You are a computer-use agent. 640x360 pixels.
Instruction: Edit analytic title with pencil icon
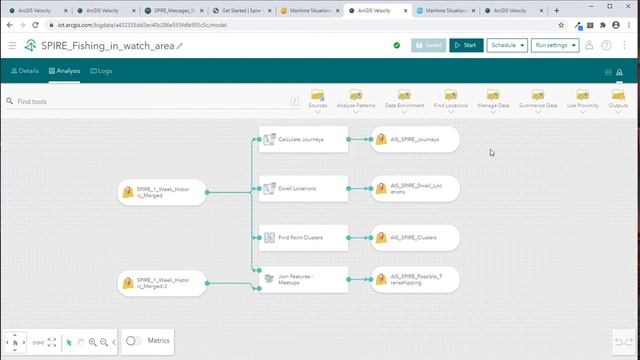pos(180,46)
